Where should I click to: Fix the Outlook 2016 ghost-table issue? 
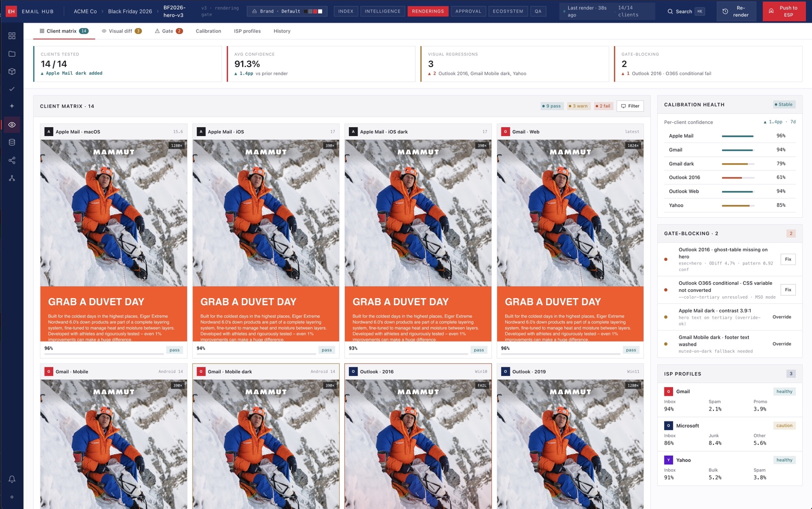click(x=788, y=259)
